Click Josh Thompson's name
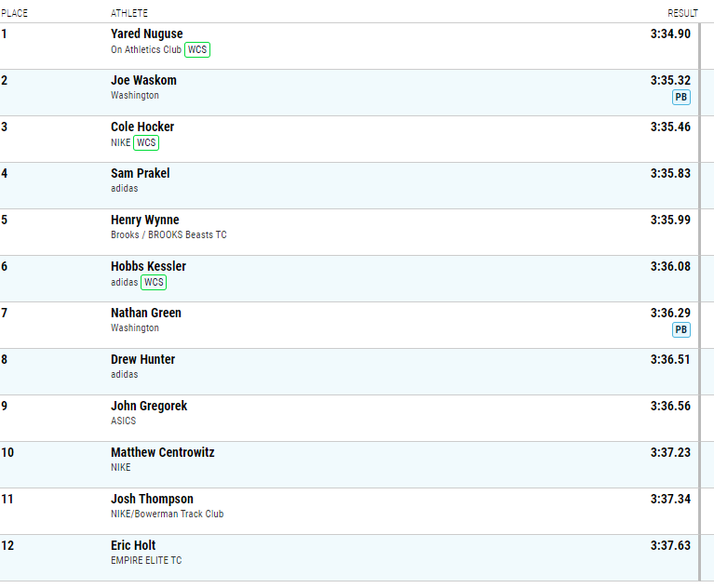This screenshot has width=714, height=588. pos(152,499)
